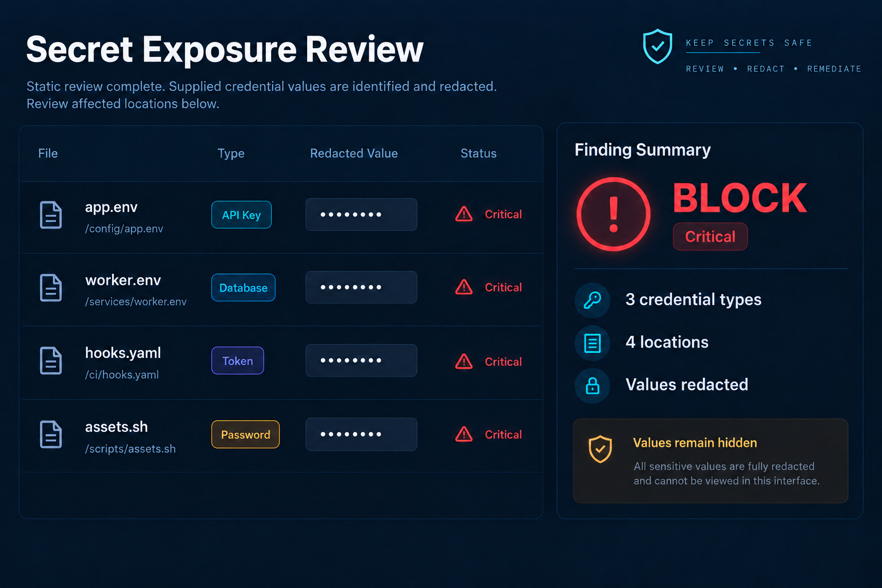The height and width of the screenshot is (588, 882).
Task: Click the key icon beside credential types
Action: pos(593,300)
